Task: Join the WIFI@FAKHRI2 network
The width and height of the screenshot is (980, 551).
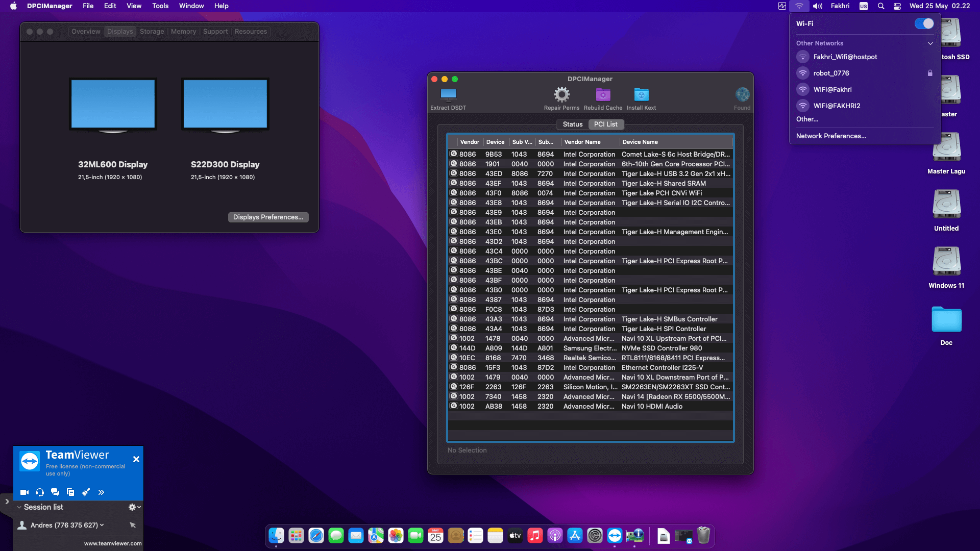Action: coord(865,106)
